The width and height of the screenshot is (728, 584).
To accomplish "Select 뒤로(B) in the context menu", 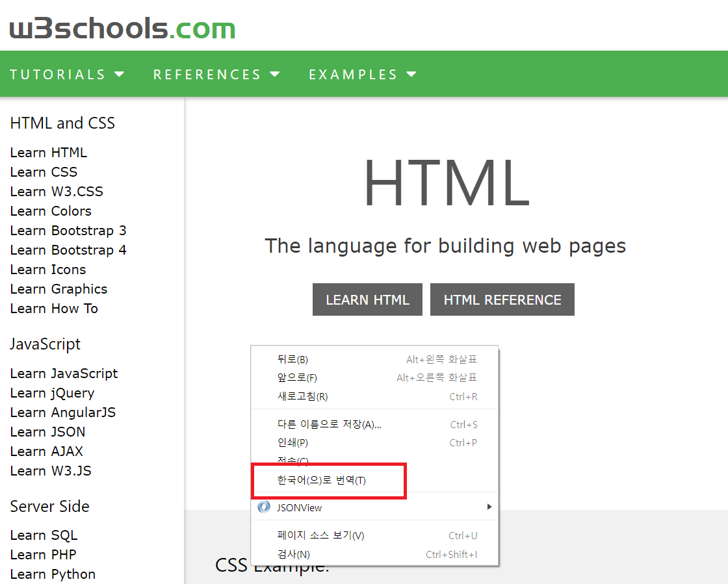I will click(x=374, y=359).
